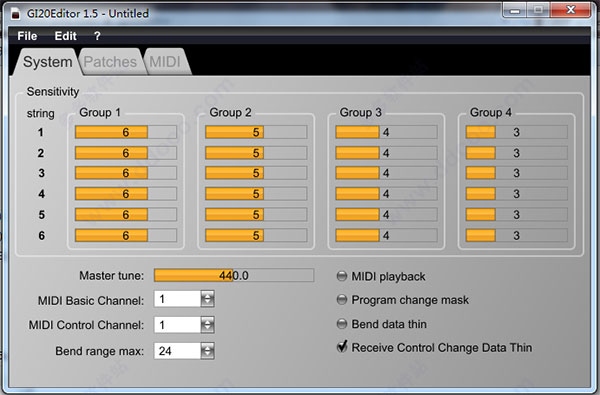Adjust Group 3 string 5 sensitivity slider
Image resolution: width=600 pixels, height=395 pixels.
tap(386, 214)
